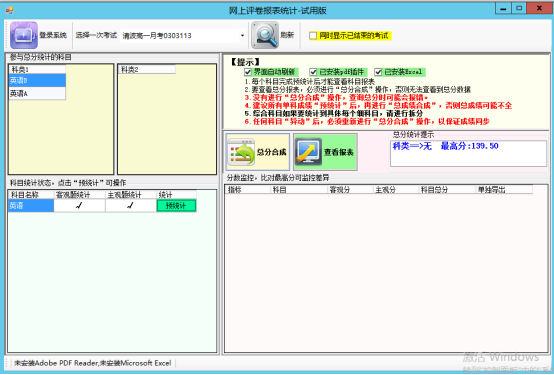Screen dimensions: 554x375
Task: Click the 查看报表 monitor icon
Action: coord(308,152)
